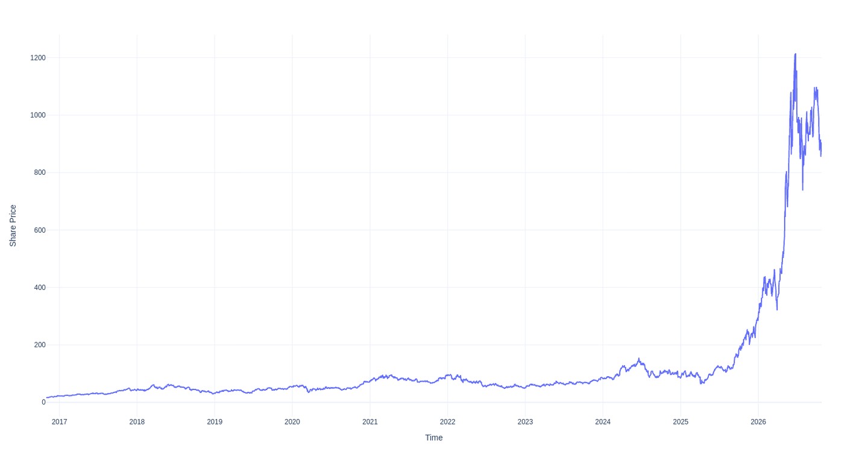This screenshot has height=463, width=868.
Task: Select the 2022 year label
Action: [447, 422]
